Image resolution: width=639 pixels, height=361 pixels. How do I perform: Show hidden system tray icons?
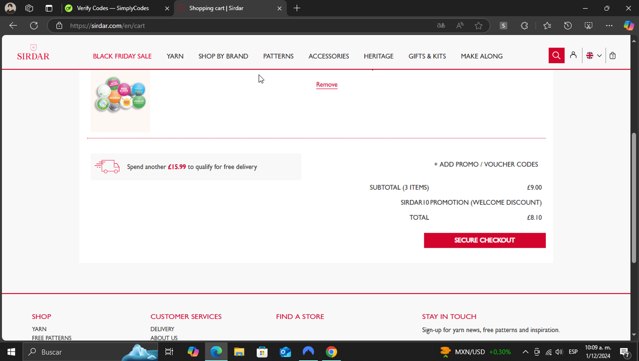point(525,352)
